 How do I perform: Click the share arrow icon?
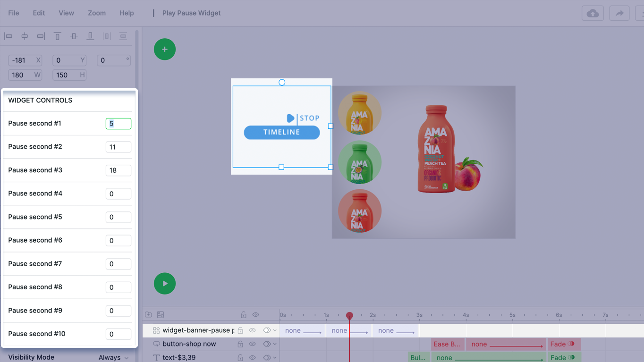pos(619,13)
